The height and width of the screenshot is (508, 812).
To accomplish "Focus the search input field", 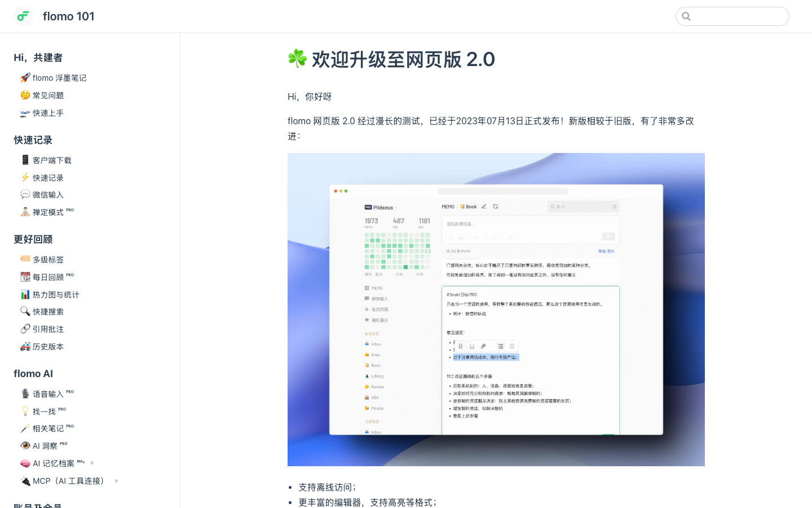I will tap(732, 16).
